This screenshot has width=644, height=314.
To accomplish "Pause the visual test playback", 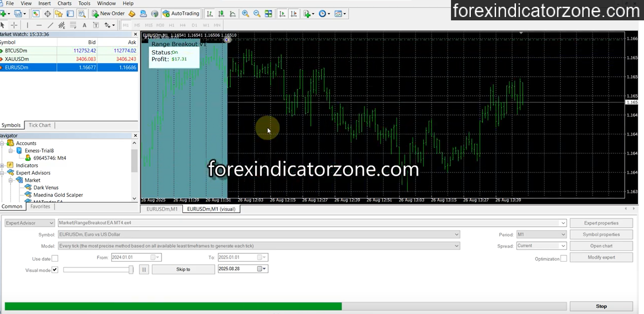I will point(144,269).
